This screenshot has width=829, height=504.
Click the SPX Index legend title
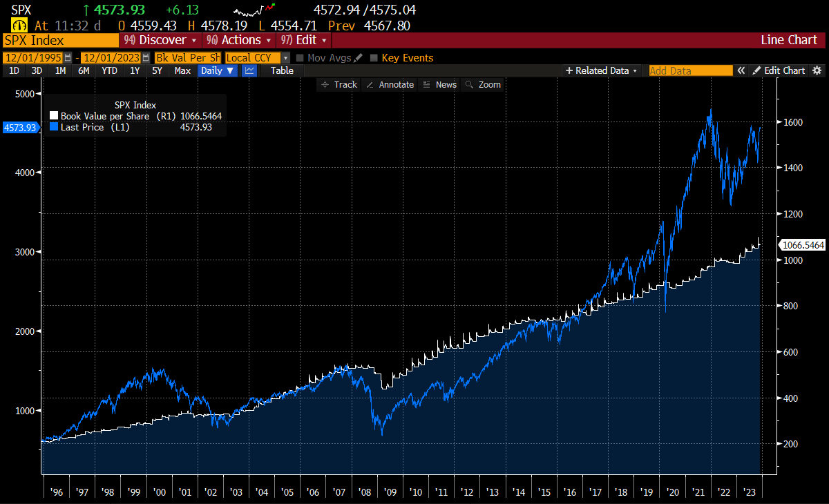click(135, 105)
